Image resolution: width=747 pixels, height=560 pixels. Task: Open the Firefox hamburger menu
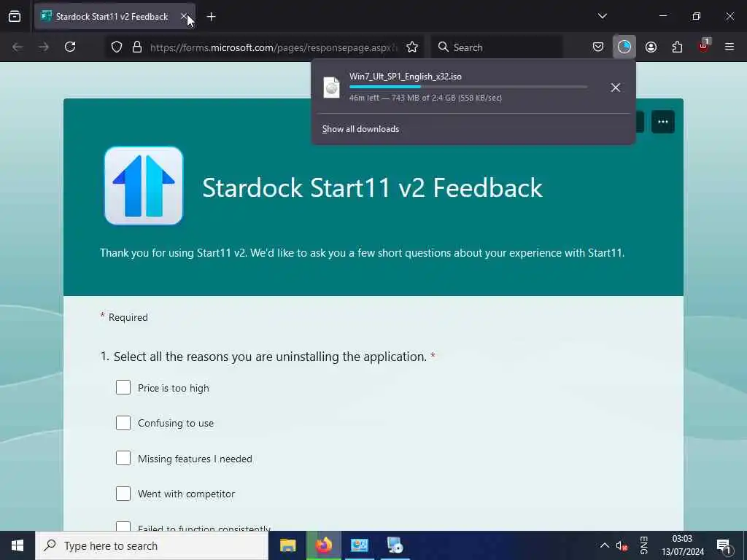point(729,47)
